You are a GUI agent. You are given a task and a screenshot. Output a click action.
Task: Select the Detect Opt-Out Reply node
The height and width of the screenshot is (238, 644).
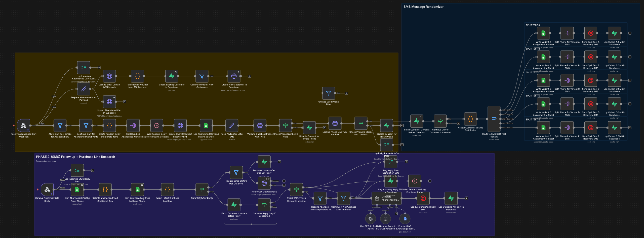[x=202, y=190]
